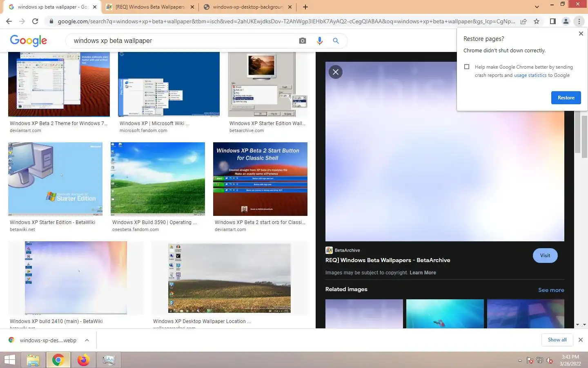Reload the current page
The width and height of the screenshot is (588, 368).
click(x=35, y=21)
